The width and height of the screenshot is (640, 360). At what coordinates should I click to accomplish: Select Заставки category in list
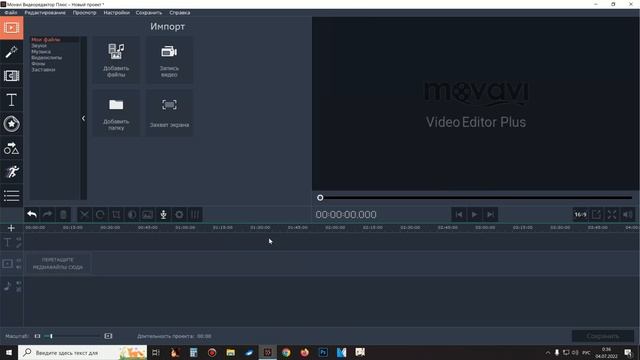(x=43, y=70)
